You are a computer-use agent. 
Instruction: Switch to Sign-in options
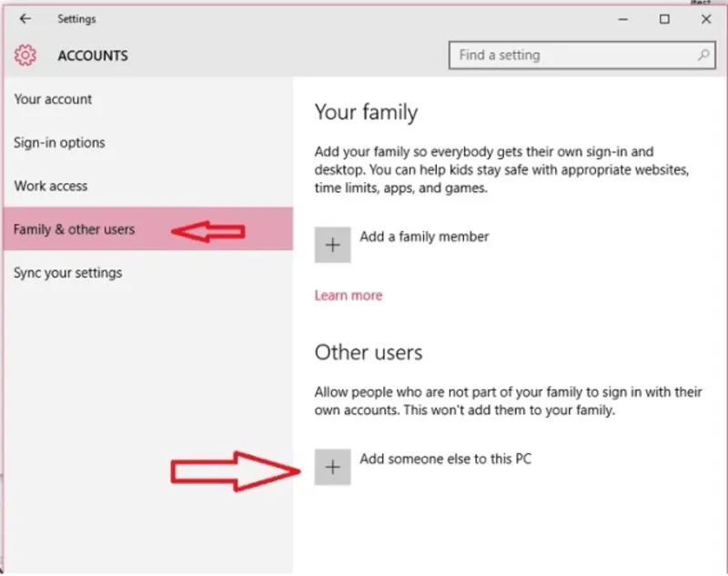[x=59, y=143]
